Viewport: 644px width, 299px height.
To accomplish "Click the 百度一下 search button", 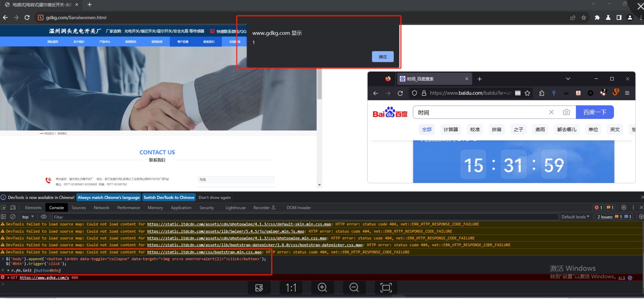I will pyautogui.click(x=595, y=112).
